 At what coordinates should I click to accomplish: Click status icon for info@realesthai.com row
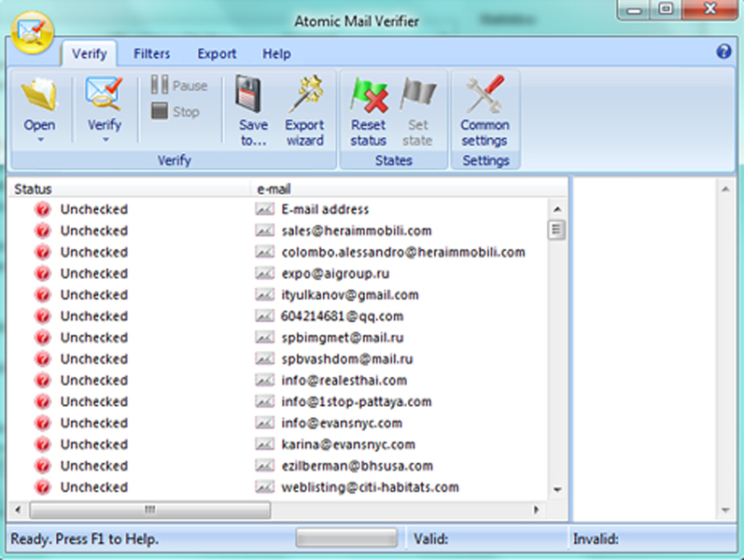click(x=43, y=380)
